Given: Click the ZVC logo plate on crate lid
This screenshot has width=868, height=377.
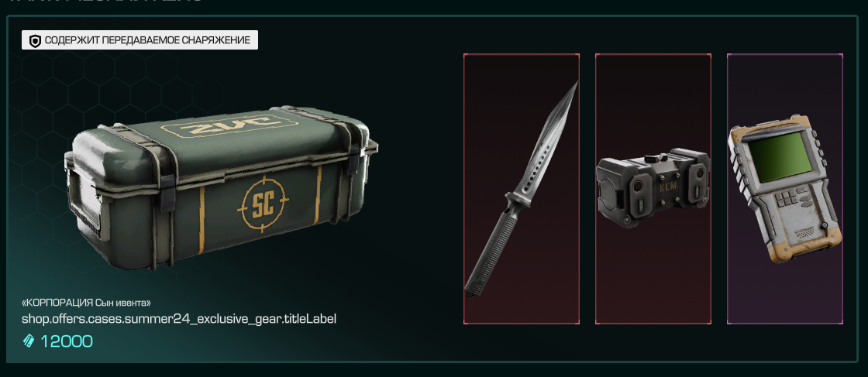Looking at the screenshot, I should tap(229, 126).
